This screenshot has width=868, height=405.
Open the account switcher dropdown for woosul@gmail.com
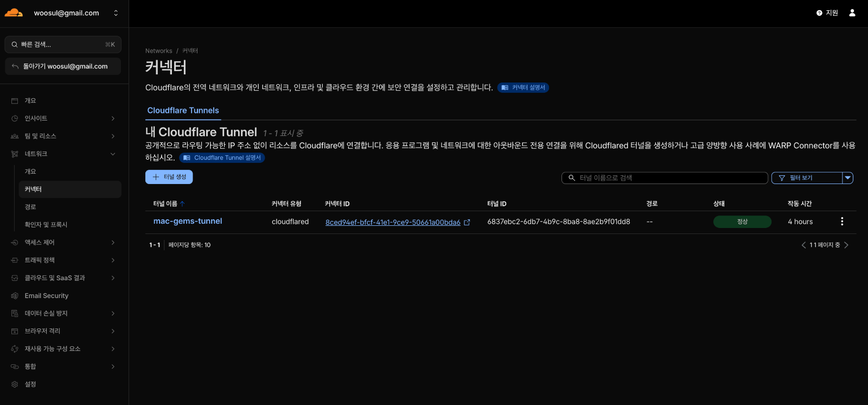pos(116,13)
